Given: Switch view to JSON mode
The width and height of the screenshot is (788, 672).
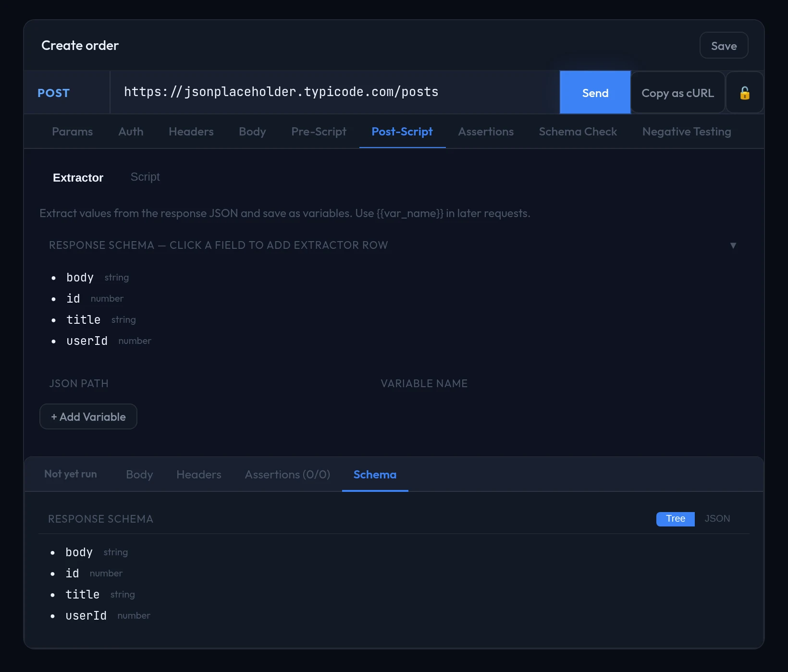Looking at the screenshot, I should click(717, 519).
